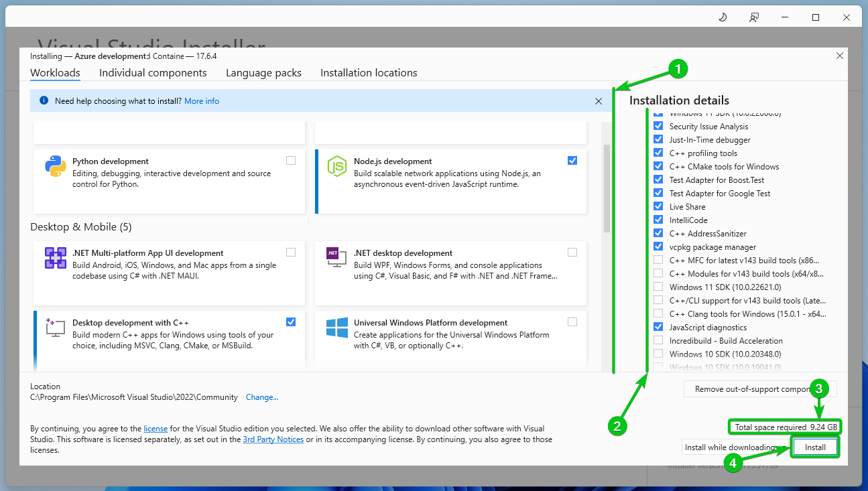Screen dimensions: 868x491
Task: Uncheck Test Adapter for Boost.Test
Action: (x=658, y=180)
